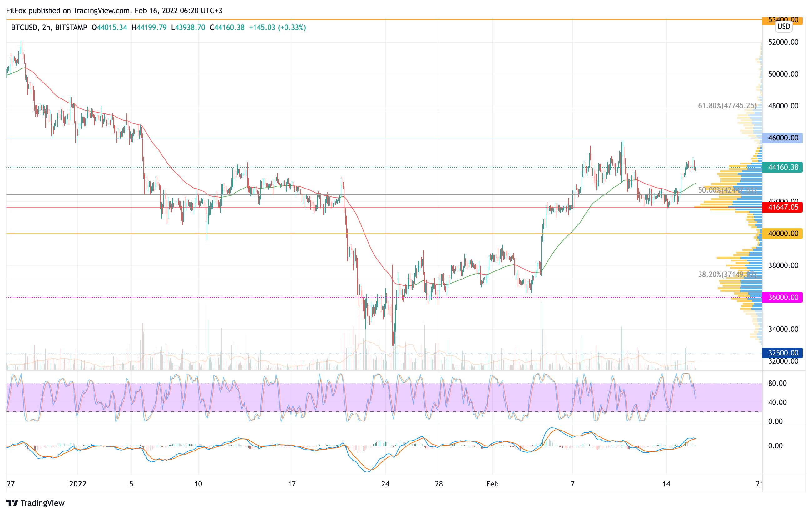Click the +145.03 (+0.33%) change value
The width and height of the screenshot is (812, 514).
pyautogui.click(x=277, y=28)
